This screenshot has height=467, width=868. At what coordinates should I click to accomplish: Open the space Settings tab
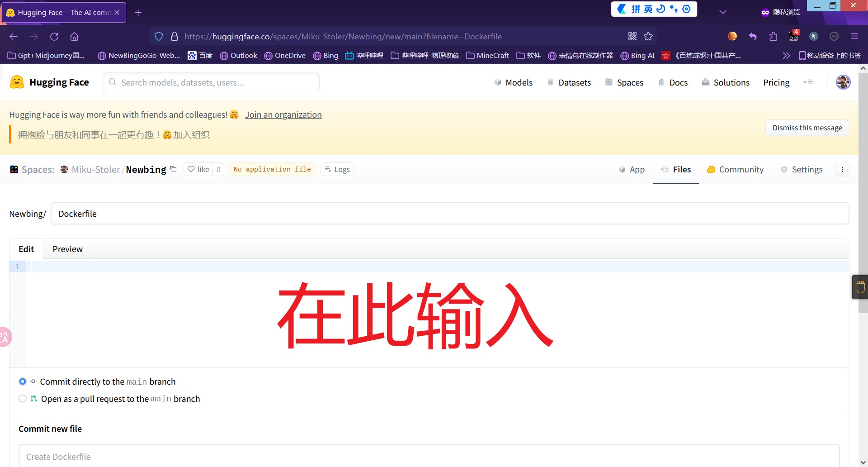click(802, 170)
